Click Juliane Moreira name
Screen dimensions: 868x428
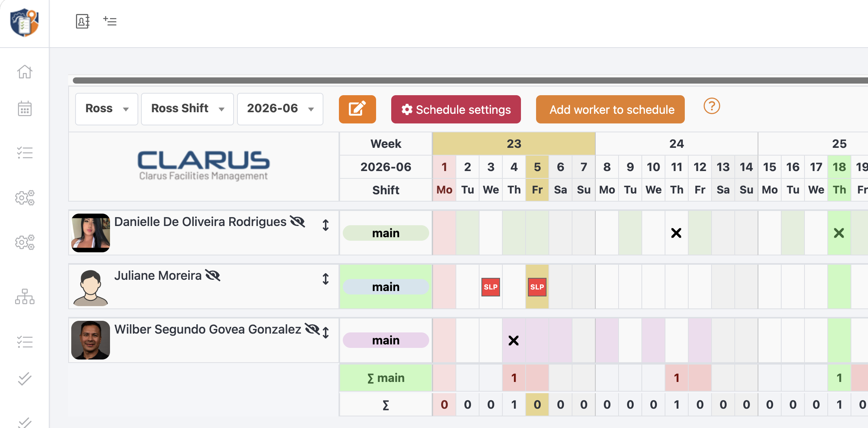click(x=158, y=276)
